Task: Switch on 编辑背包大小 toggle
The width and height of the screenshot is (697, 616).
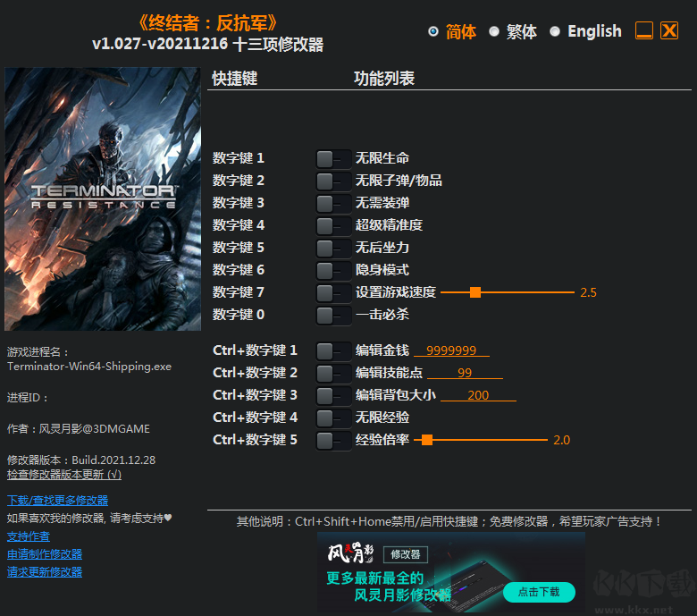Action: click(333, 396)
